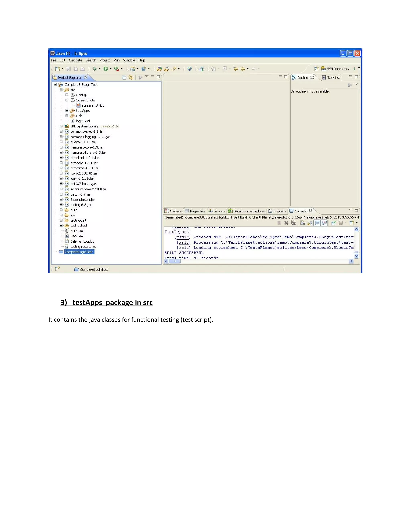Viewport: 411px width, 532px height.
Task: Click Remove Launch in the console toolbar
Action: click(x=286, y=223)
